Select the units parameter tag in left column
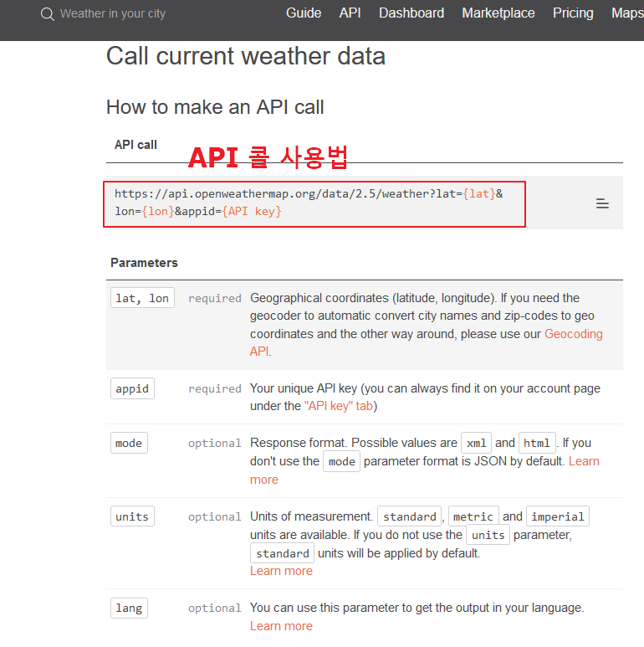This screenshot has height=647, width=644. (x=132, y=516)
